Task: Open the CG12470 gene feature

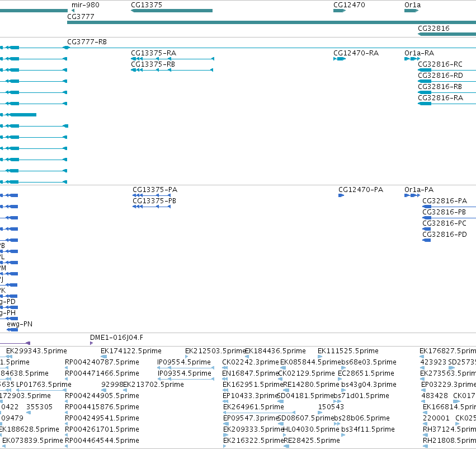Action: [x=340, y=11]
